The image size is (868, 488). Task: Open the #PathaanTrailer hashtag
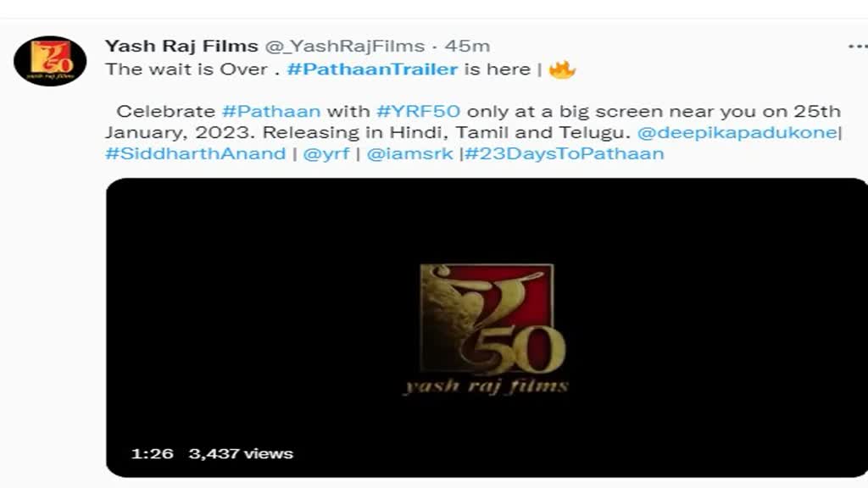click(x=373, y=69)
